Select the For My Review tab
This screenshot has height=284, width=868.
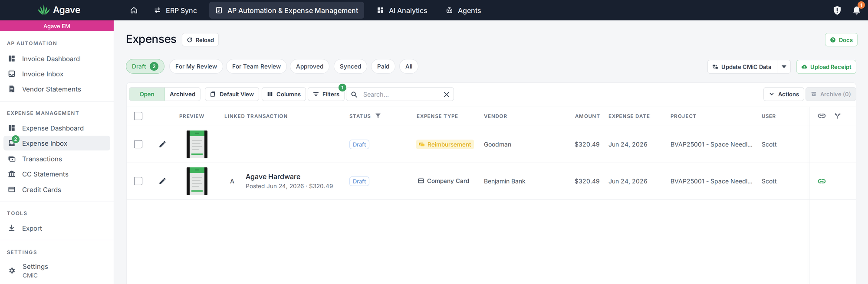click(196, 66)
